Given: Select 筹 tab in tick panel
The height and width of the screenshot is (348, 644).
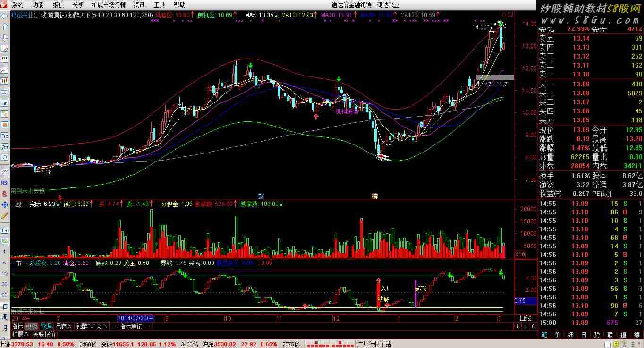Looking at the screenshot, I should click(x=636, y=334).
